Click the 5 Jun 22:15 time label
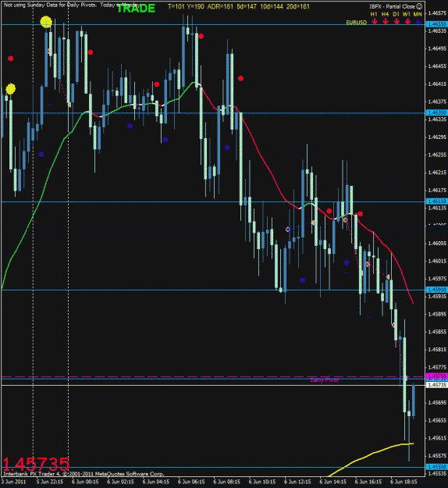This screenshot has width=448, height=488. tap(50, 482)
